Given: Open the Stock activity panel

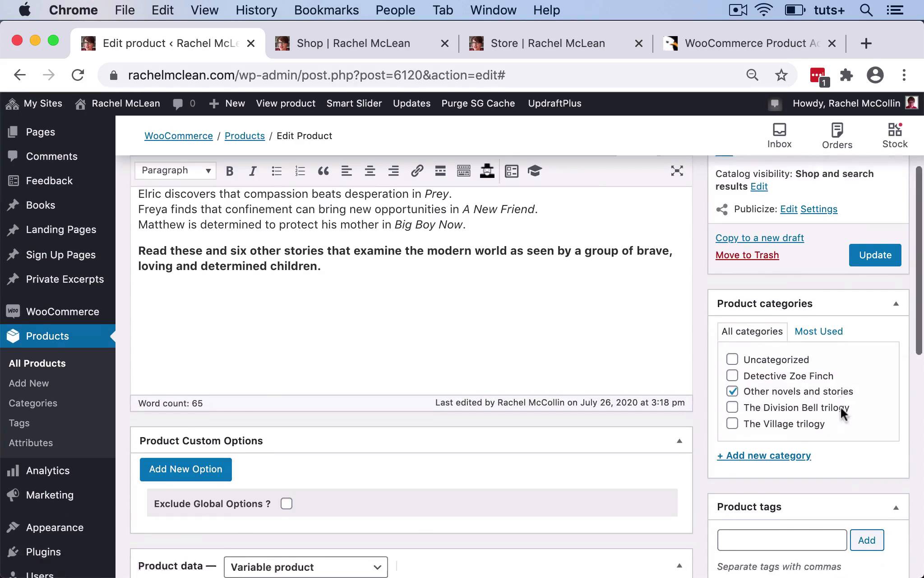Looking at the screenshot, I should [x=895, y=135].
